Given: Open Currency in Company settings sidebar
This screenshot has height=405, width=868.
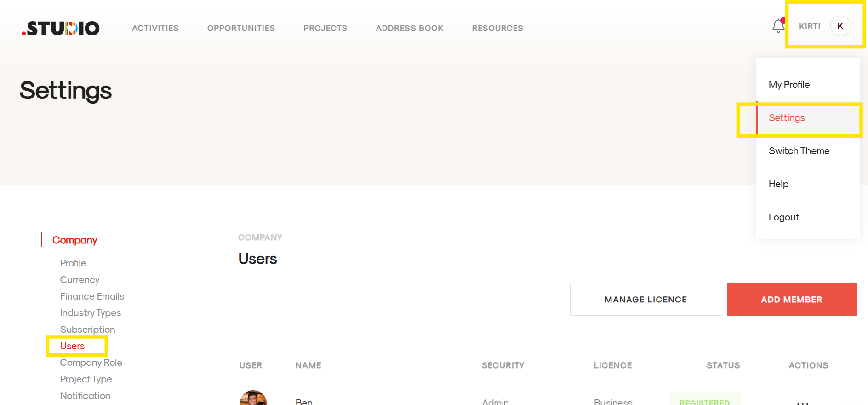Looking at the screenshot, I should click(x=80, y=280).
